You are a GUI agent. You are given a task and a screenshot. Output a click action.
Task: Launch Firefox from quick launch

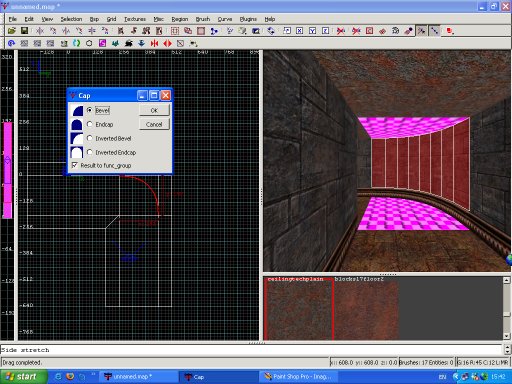70,377
